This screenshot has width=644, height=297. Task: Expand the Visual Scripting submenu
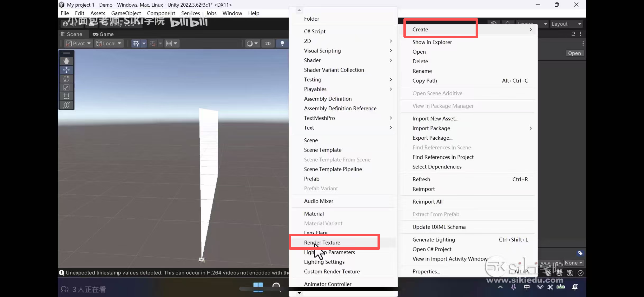(x=343, y=50)
